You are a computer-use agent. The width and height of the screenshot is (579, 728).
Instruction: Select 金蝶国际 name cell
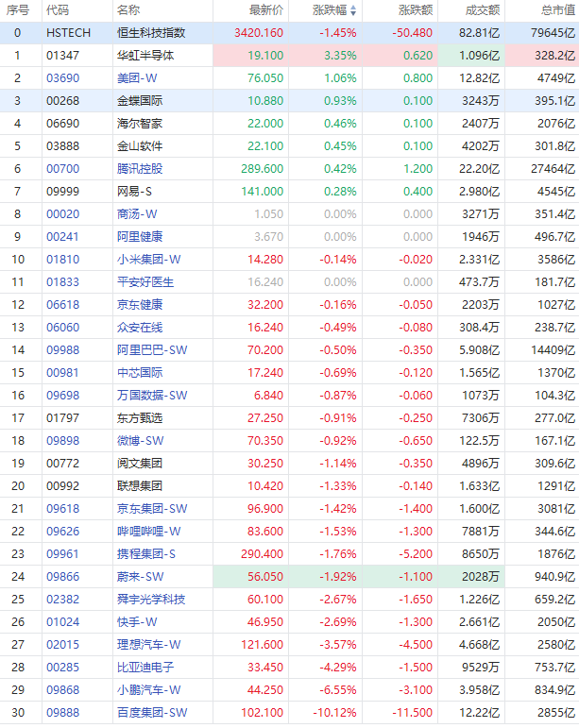140,101
